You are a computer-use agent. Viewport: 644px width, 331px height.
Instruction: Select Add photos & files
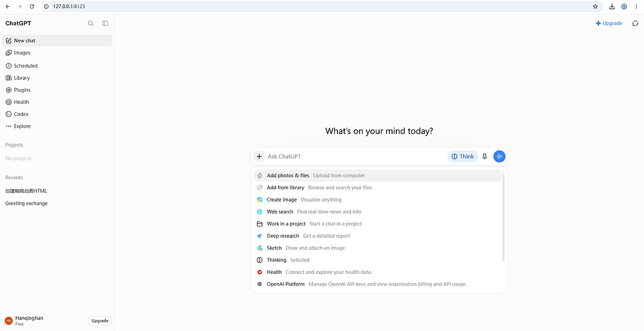coord(378,175)
